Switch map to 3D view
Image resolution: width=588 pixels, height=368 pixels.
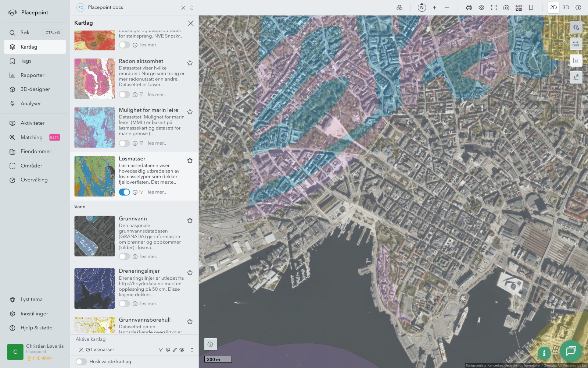pyautogui.click(x=566, y=7)
